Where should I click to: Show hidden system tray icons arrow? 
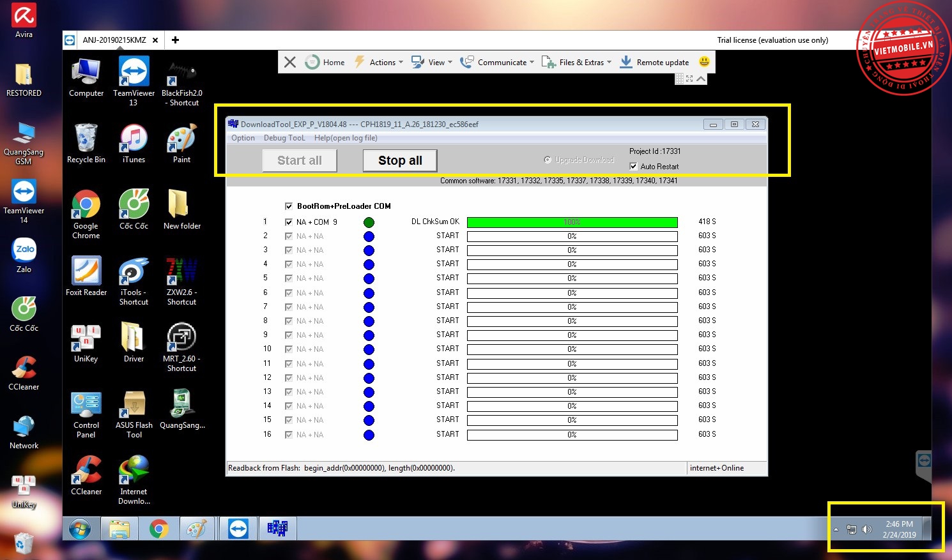tap(836, 529)
